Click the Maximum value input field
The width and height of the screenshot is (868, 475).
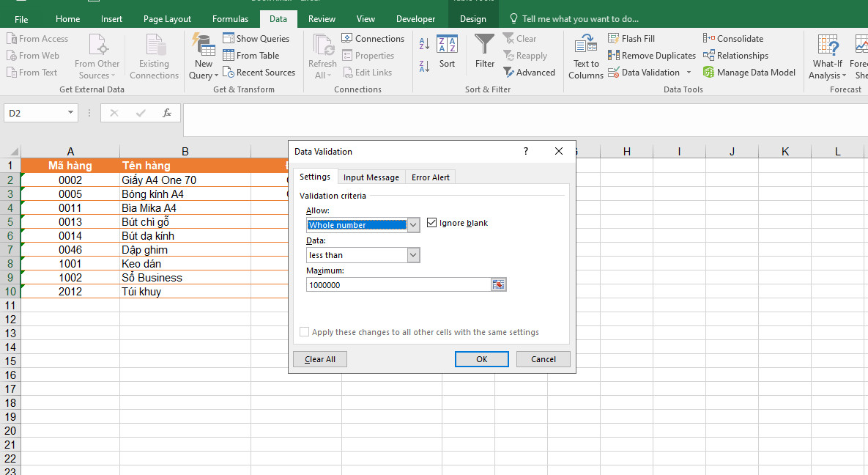click(x=398, y=285)
